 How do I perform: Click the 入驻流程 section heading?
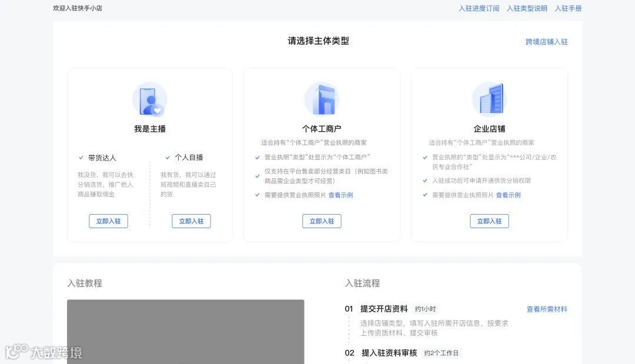tap(362, 283)
